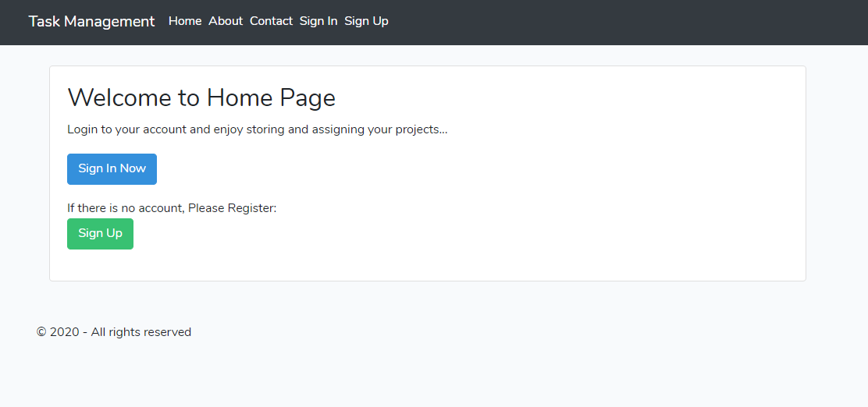Go to Home in the navbar
868x407 pixels.
[185, 21]
